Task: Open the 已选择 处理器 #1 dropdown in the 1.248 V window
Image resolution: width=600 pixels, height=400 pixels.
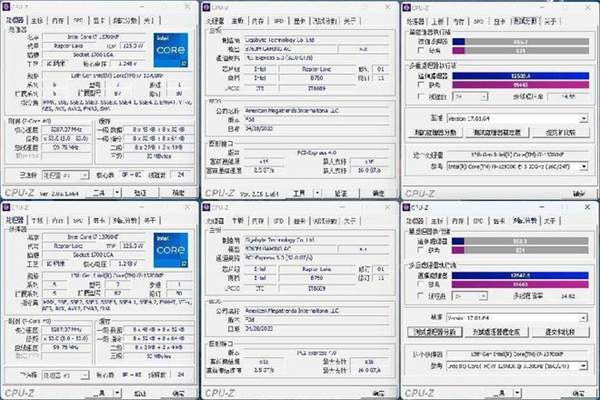Action: click(x=65, y=175)
